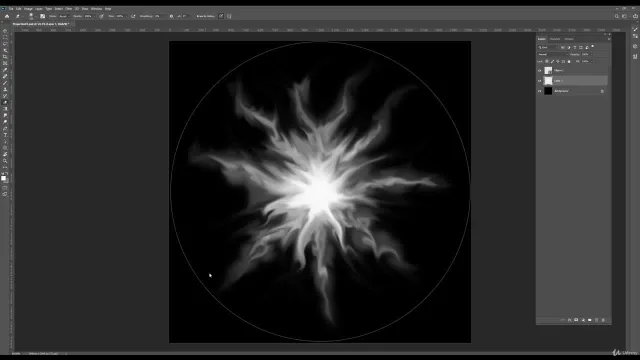Open Opacity slider dropdown in options bar

tap(94, 16)
